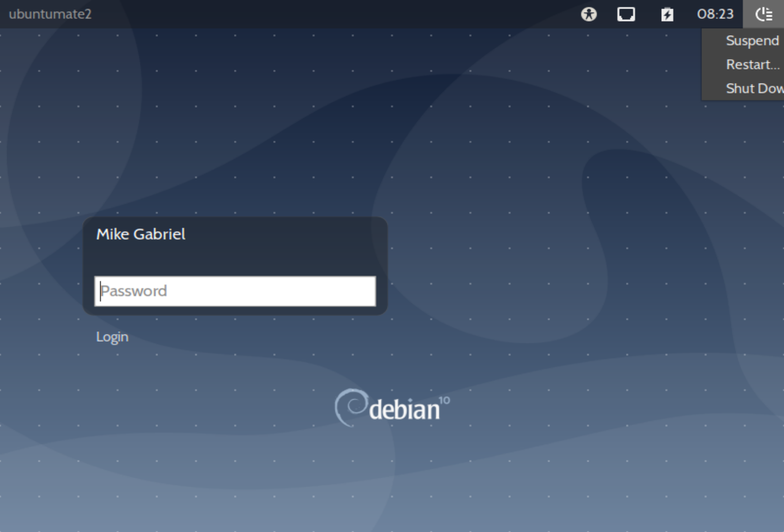The image size is (784, 532).
Task: Select Suspend from the power menu
Action: click(751, 41)
